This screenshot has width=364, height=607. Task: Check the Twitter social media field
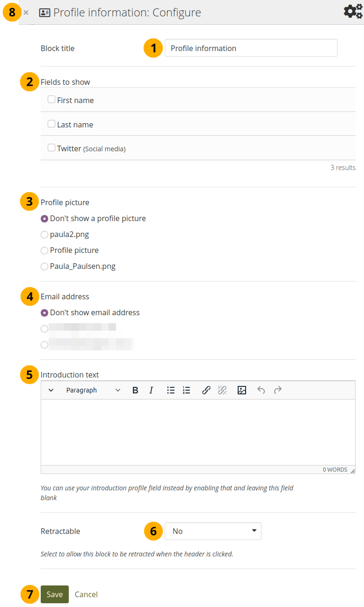(x=51, y=148)
